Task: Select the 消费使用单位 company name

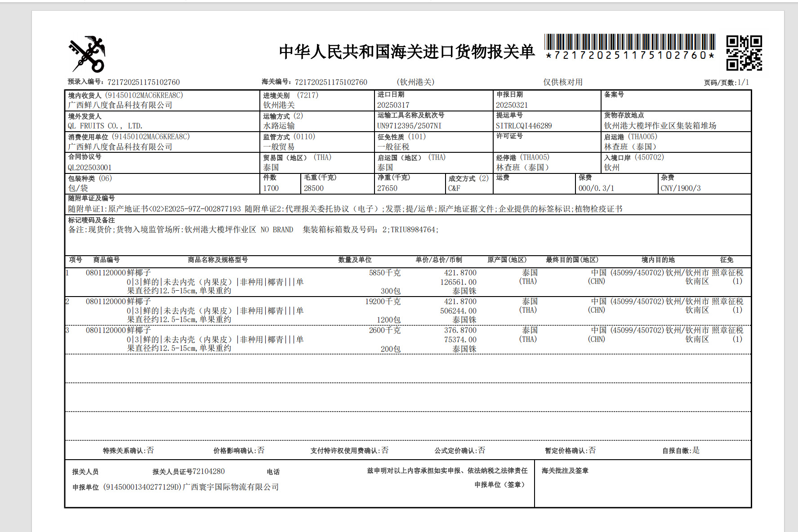Action: click(120, 147)
